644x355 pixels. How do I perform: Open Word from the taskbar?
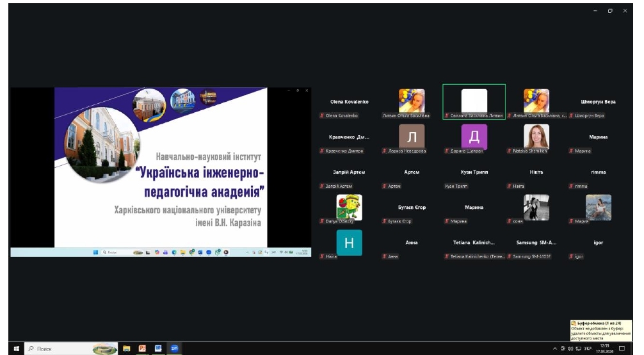[158, 349]
